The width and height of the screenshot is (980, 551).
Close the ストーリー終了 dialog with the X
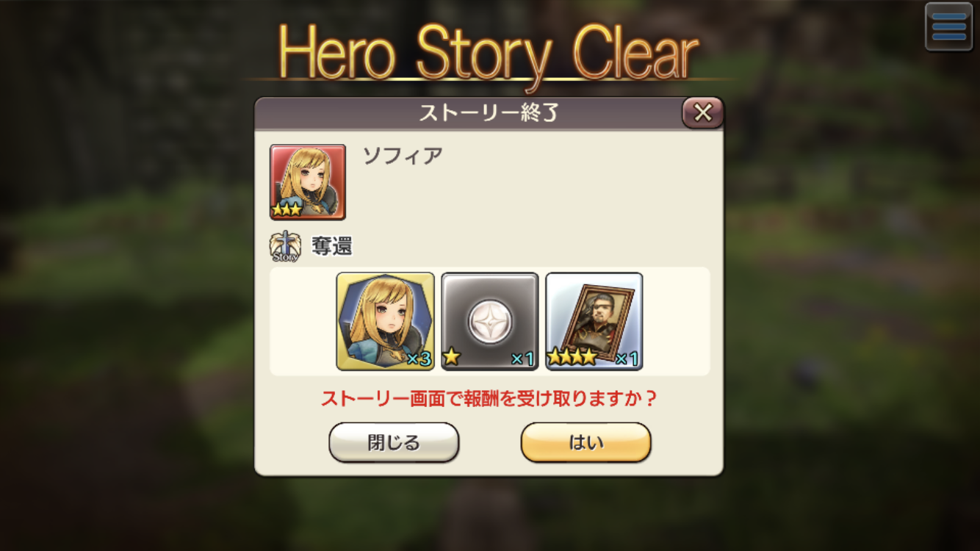(x=703, y=112)
